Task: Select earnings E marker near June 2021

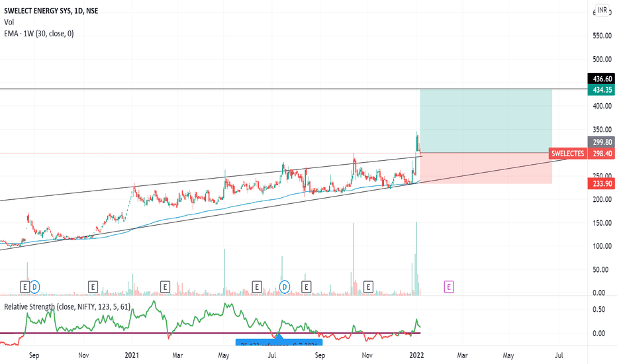Action: (257, 287)
